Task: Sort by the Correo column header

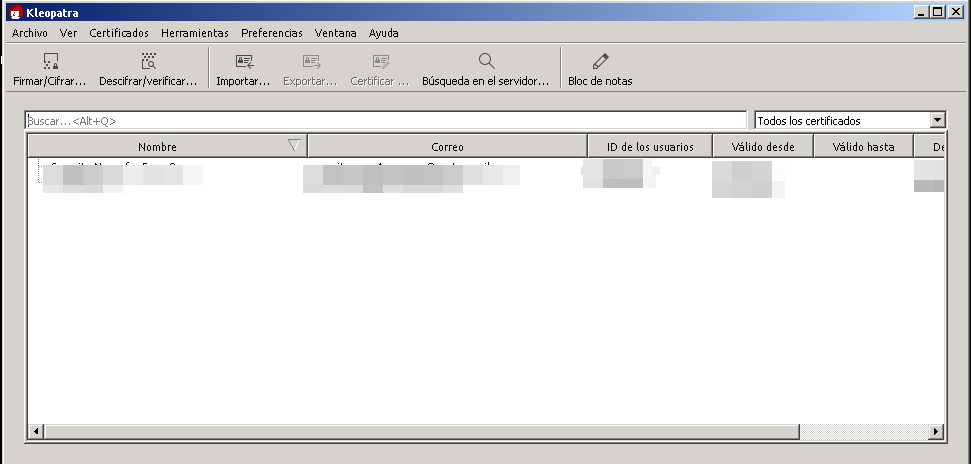Action: pos(447,147)
